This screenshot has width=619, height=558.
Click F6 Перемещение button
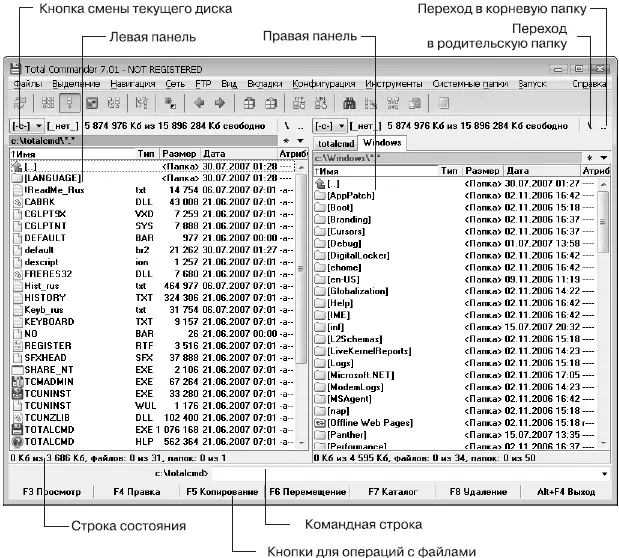pos(308,492)
